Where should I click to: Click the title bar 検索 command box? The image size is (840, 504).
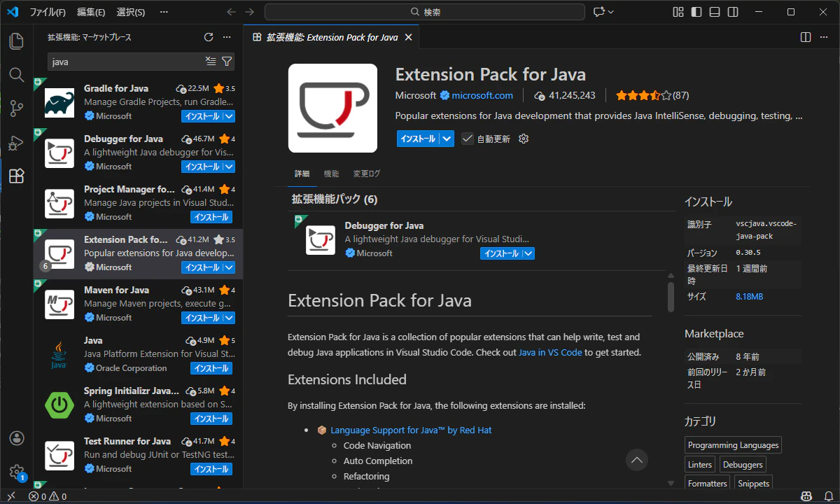[x=425, y=12]
